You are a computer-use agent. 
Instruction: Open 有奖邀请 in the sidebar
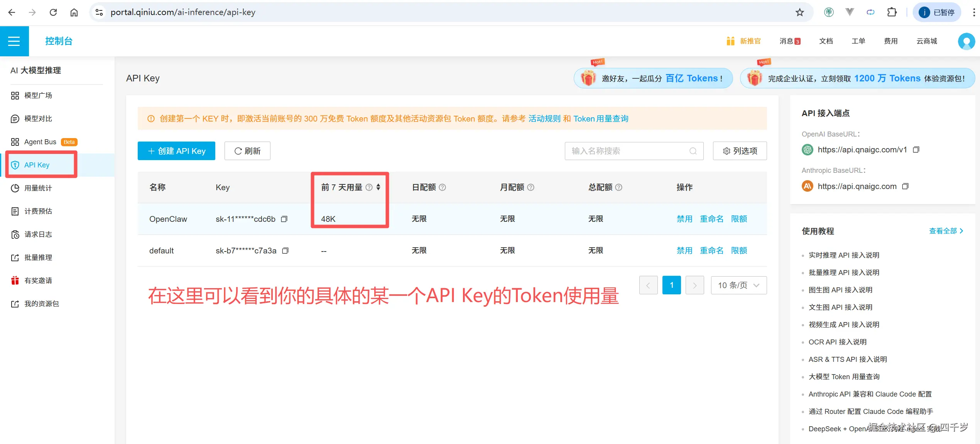[x=38, y=280]
